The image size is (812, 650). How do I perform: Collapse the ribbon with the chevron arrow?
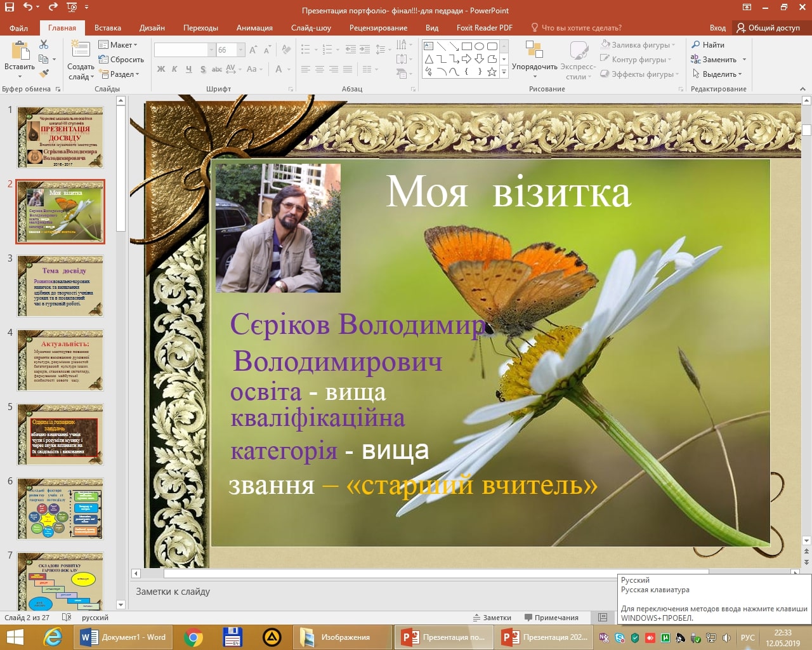[x=802, y=89]
